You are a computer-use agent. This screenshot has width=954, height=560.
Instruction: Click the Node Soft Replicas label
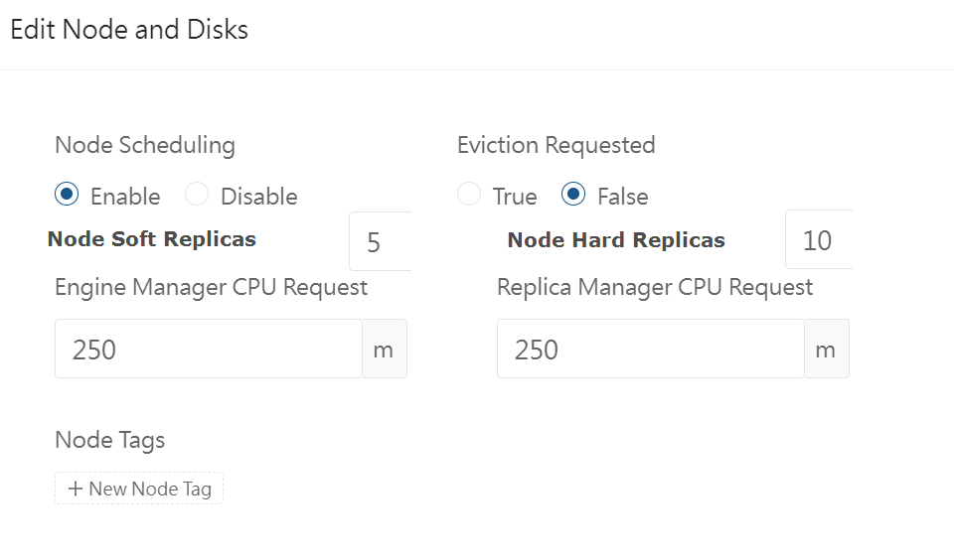coord(152,239)
